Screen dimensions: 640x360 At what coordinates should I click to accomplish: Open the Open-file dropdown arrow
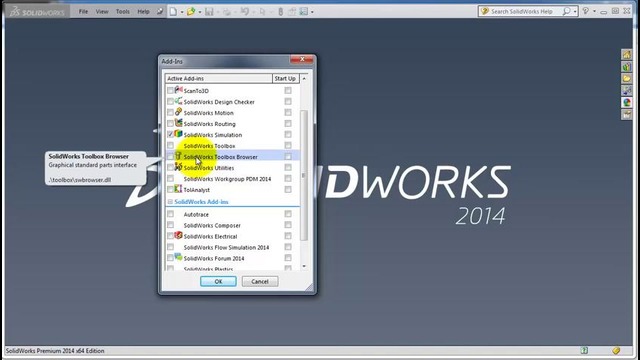pyautogui.click(x=200, y=12)
